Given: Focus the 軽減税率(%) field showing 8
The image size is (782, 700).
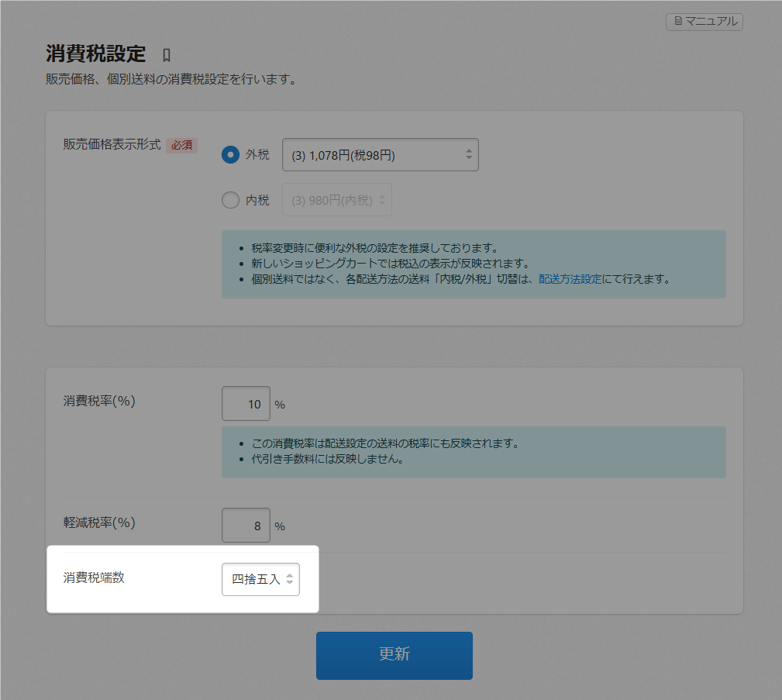Looking at the screenshot, I should coord(246,526).
